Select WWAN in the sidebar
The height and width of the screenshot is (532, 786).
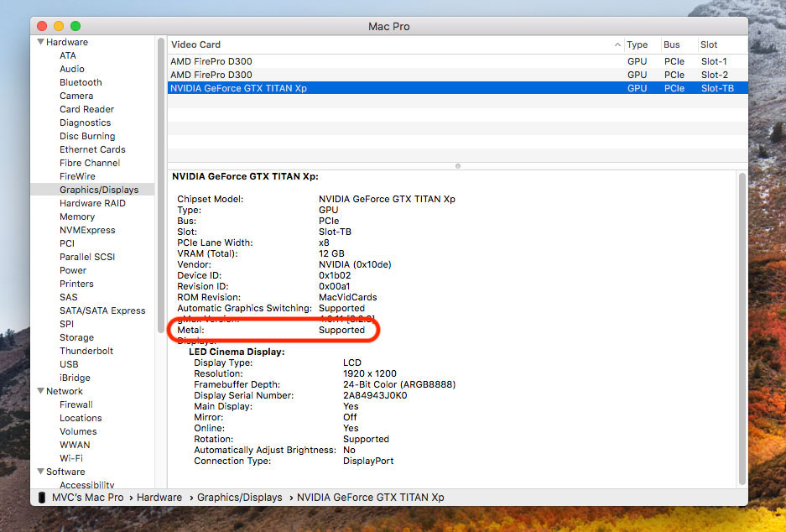pyautogui.click(x=75, y=446)
